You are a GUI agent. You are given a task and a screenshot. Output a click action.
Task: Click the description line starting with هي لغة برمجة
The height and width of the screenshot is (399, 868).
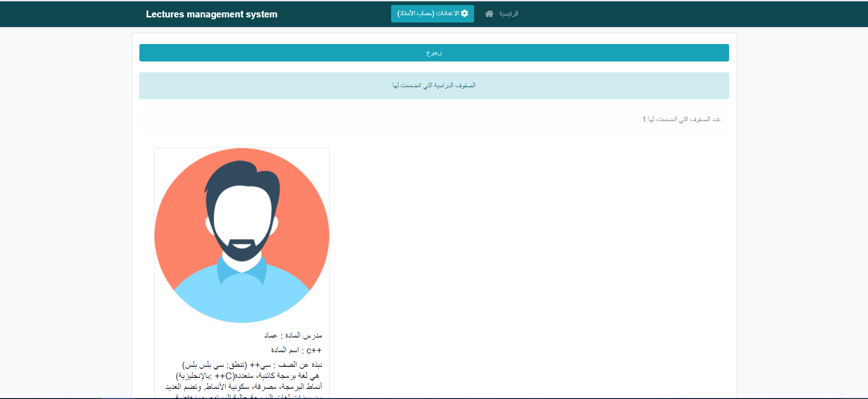pyautogui.click(x=248, y=376)
